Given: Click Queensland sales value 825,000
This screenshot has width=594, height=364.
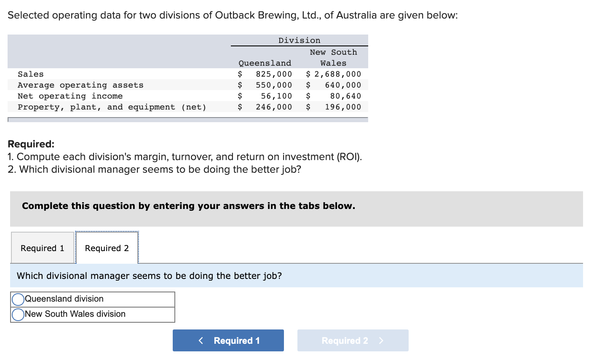Looking at the screenshot, I should (274, 74).
